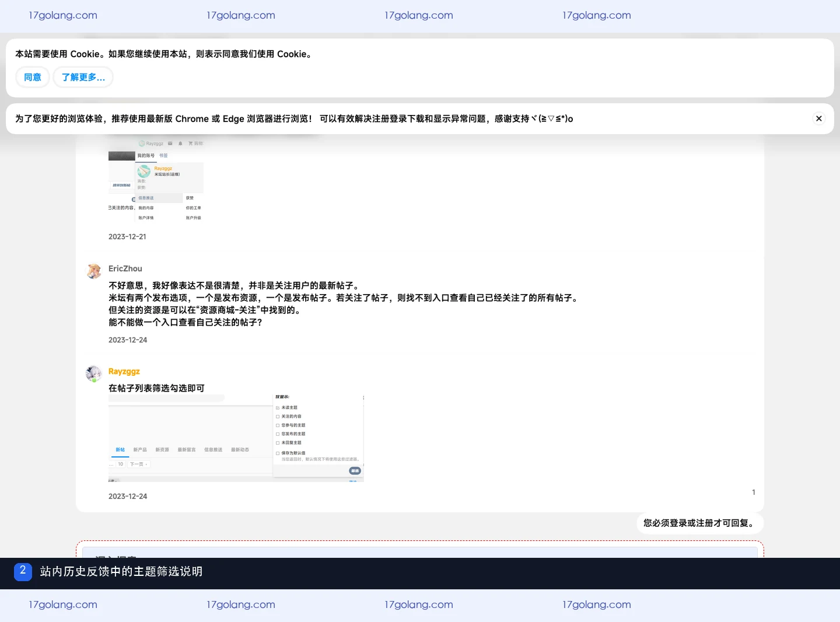840x622 pixels.
Task: Click 您必须登录或注册才可回复 login prompt
Action: point(700,523)
